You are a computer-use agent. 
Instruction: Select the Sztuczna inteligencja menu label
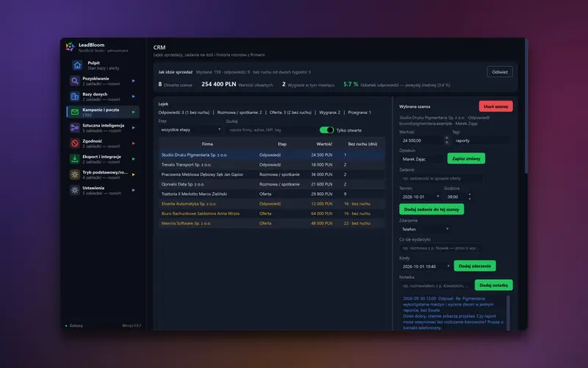pos(103,125)
